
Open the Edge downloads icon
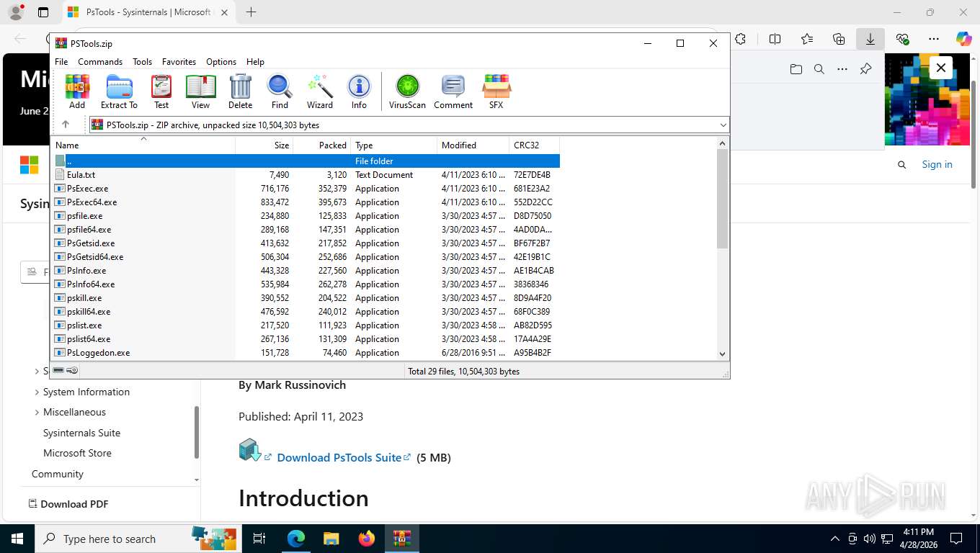[x=870, y=39]
